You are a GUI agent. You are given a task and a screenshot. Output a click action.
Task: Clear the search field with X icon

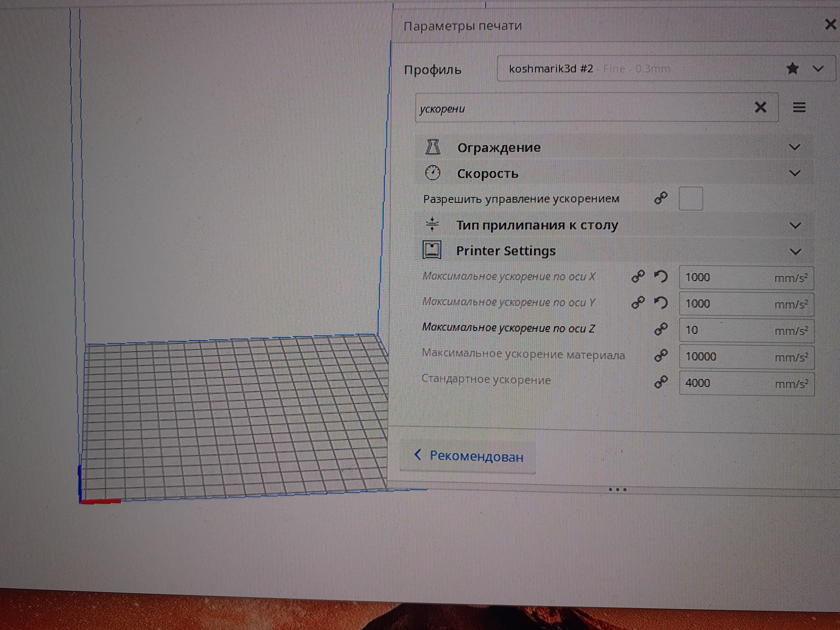click(x=760, y=107)
